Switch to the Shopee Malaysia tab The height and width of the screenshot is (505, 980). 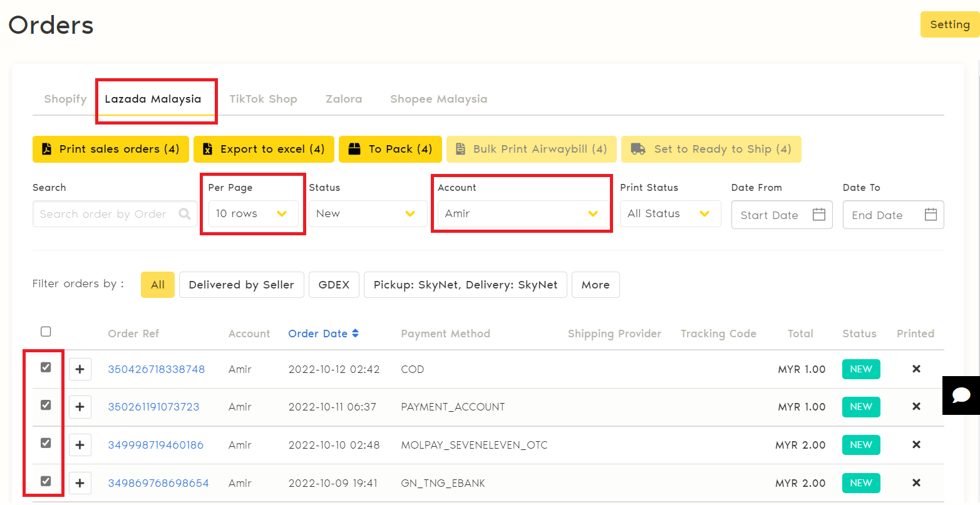438,99
